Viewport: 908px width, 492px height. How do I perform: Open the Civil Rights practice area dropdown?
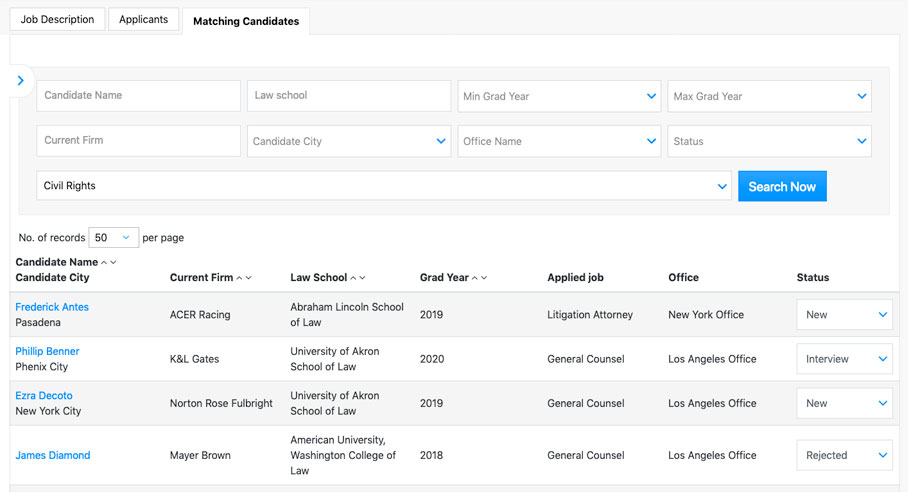pyautogui.click(x=383, y=186)
